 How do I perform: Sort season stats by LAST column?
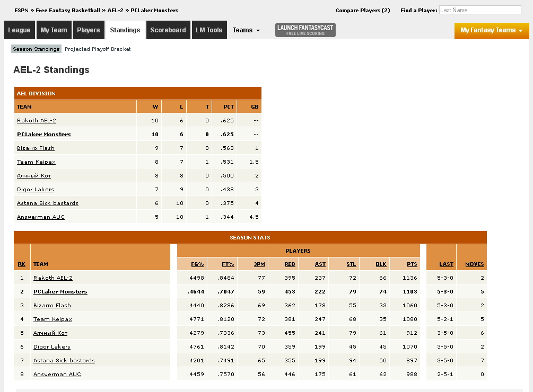tap(446, 264)
